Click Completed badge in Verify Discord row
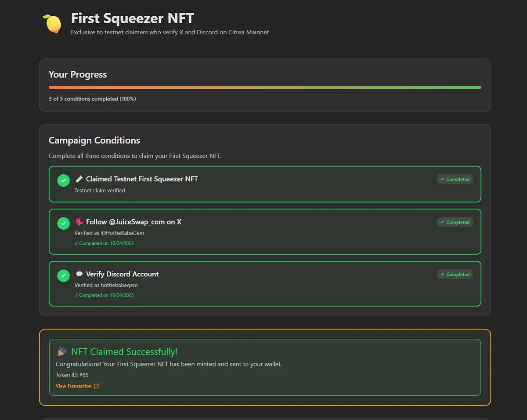 click(x=455, y=274)
